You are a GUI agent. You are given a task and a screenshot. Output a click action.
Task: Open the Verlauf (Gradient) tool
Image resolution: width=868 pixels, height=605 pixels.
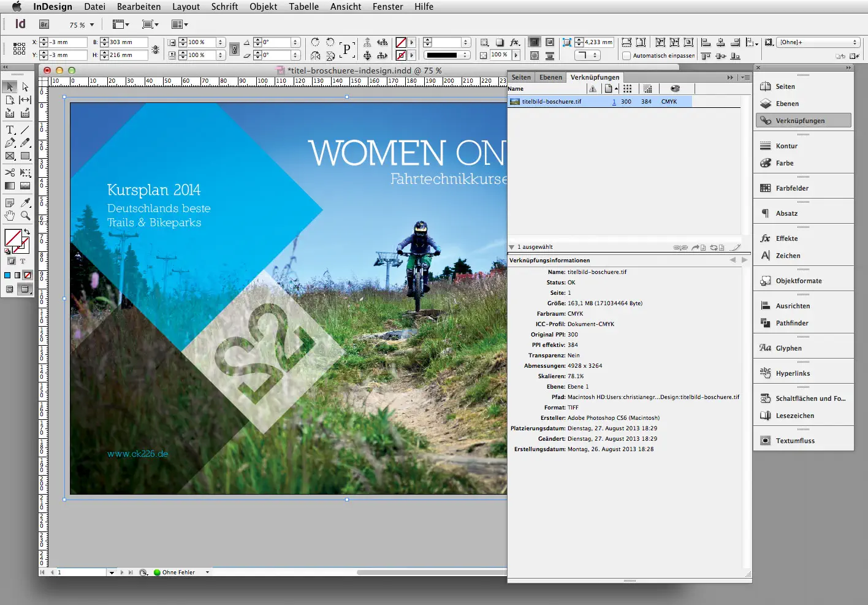[10, 185]
